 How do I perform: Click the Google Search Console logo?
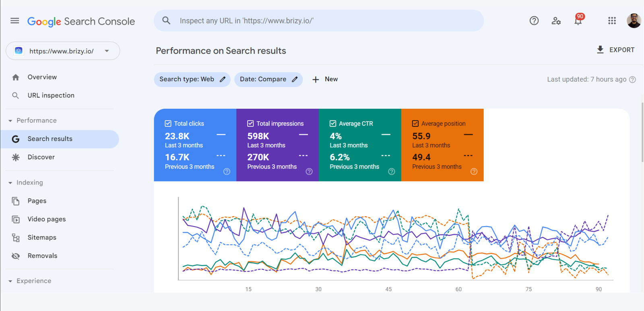81,21
